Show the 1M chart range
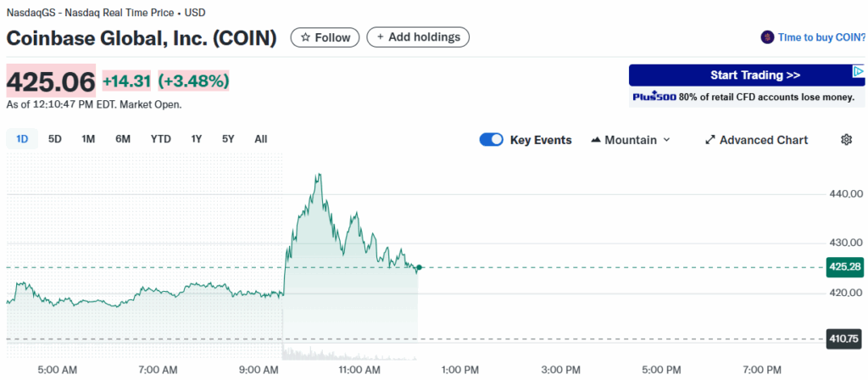 [x=88, y=139]
